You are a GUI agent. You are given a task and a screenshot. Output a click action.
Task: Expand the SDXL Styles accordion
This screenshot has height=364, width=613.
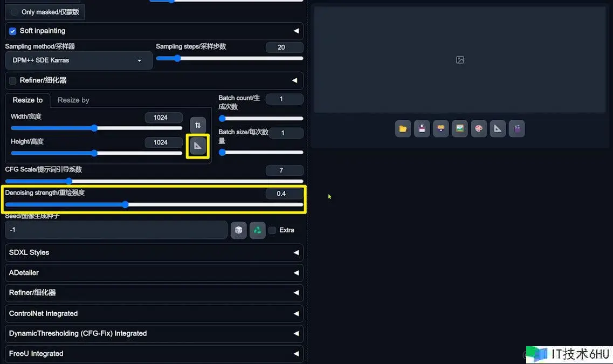154,252
